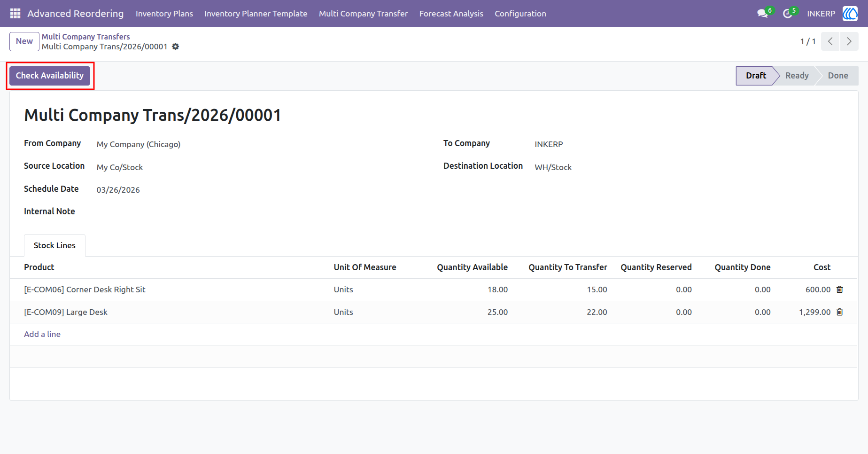Open the apps grid menu icon
The width and height of the screenshot is (868, 454).
pos(15,14)
